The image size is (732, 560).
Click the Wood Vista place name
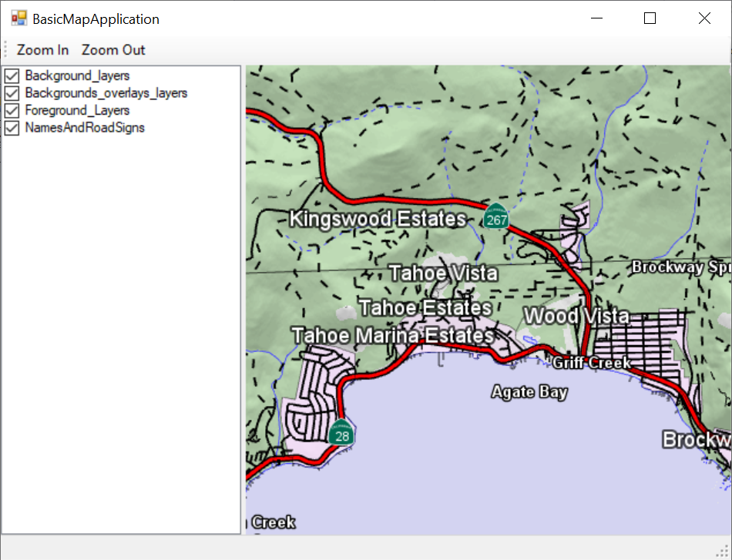coord(576,316)
